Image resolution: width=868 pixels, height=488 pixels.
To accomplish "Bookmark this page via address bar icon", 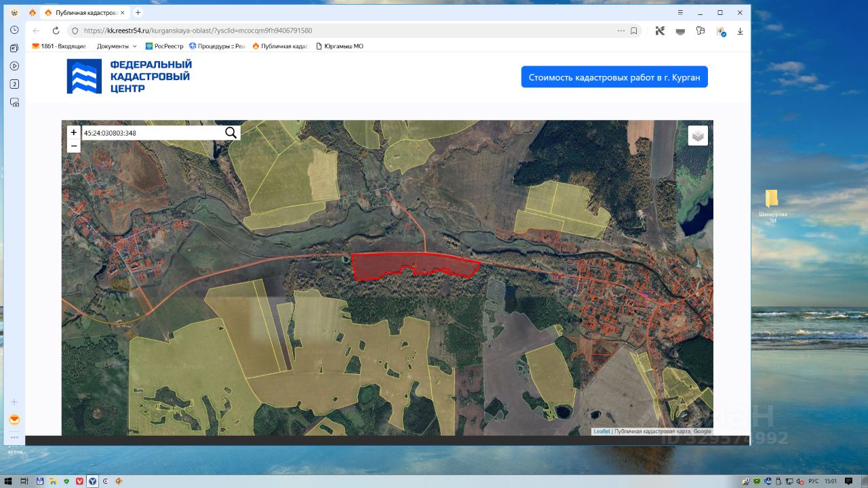I will point(634,30).
